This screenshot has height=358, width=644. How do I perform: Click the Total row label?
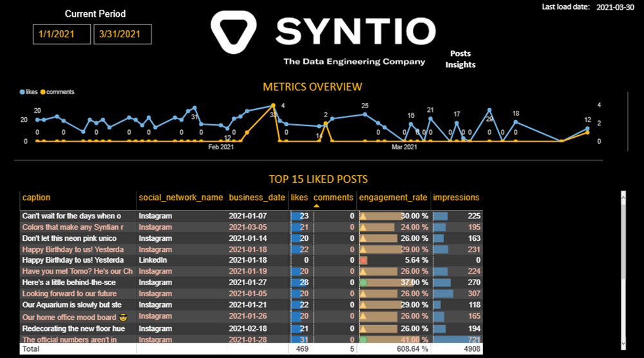[x=31, y=349]
